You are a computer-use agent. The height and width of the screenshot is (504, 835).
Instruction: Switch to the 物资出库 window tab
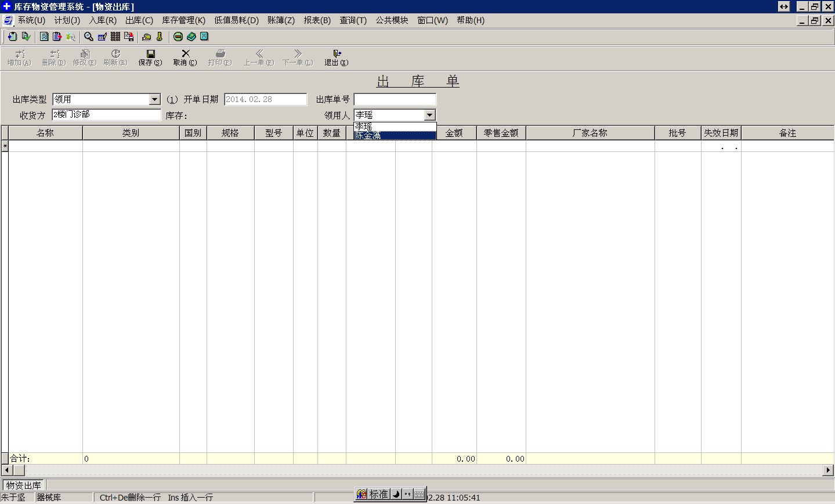pos(24,485)
